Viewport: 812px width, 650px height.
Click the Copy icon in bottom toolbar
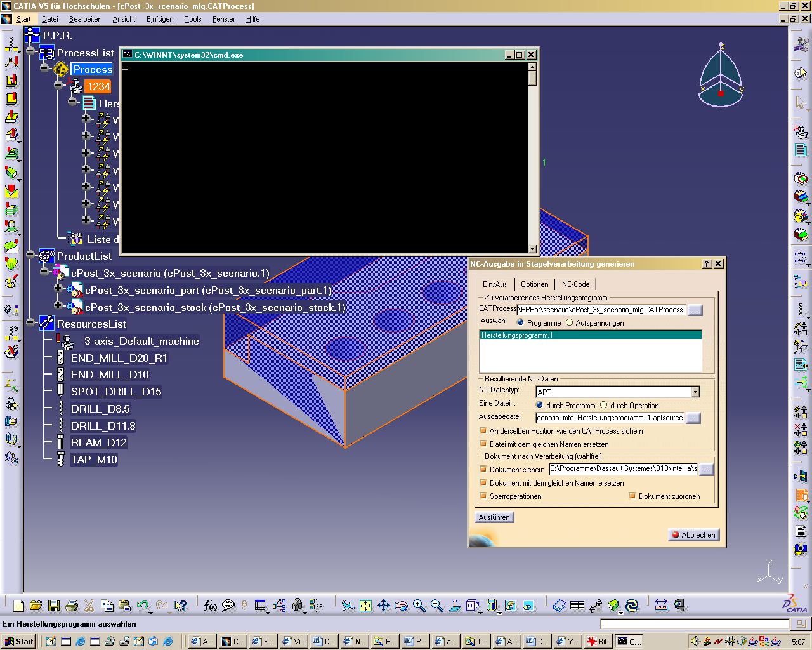click(107, 606)
